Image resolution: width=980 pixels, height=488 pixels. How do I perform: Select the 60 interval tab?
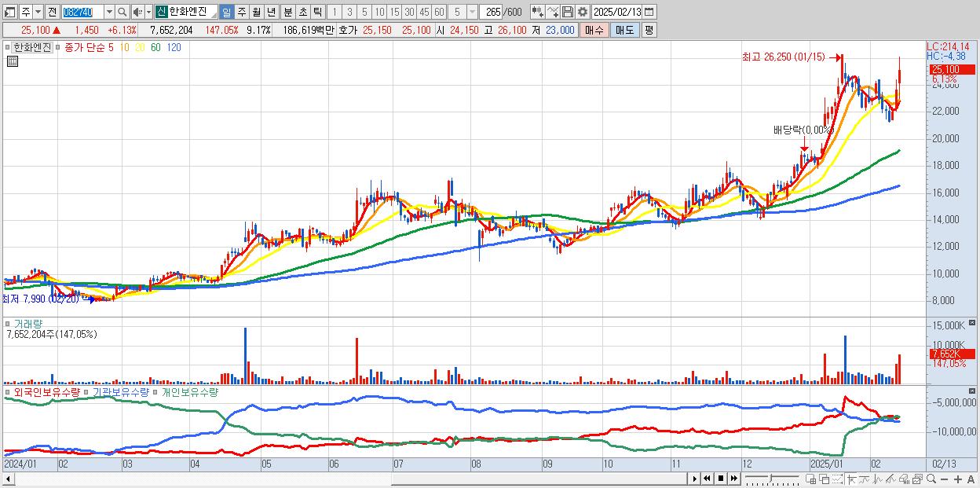(x=439, y=12)
